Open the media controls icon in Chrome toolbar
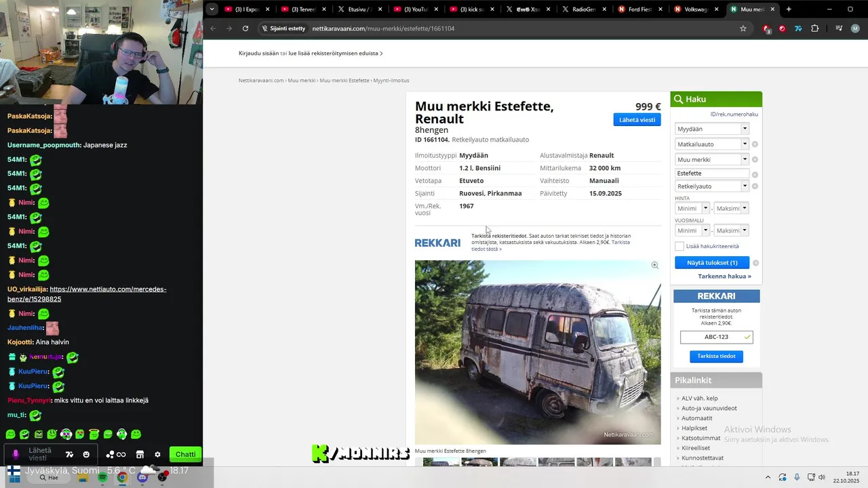The image size is (868, 488). click(x=839, y=28)
